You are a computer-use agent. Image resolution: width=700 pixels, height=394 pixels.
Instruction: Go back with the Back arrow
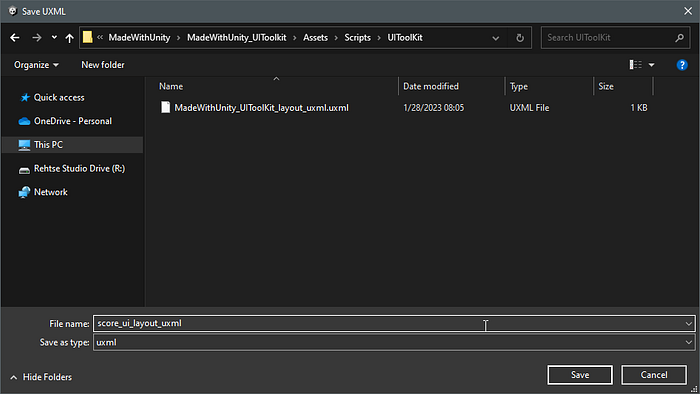pos(15,38)
